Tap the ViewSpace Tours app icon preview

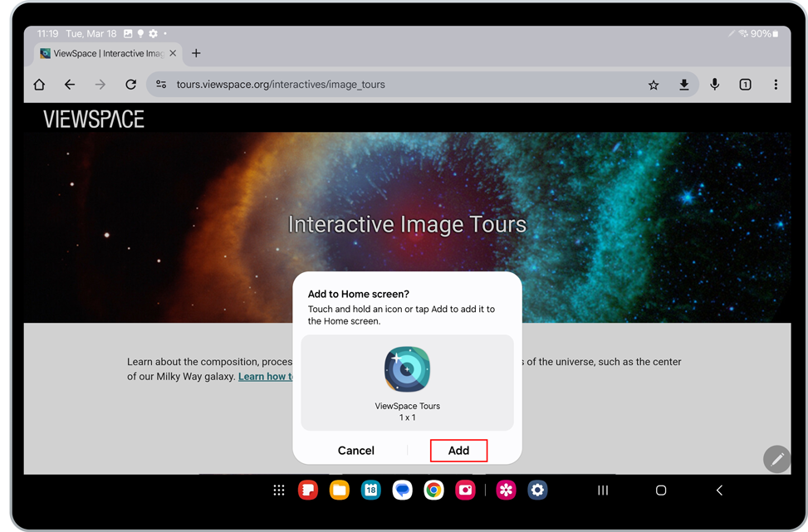tap(407, 369)
